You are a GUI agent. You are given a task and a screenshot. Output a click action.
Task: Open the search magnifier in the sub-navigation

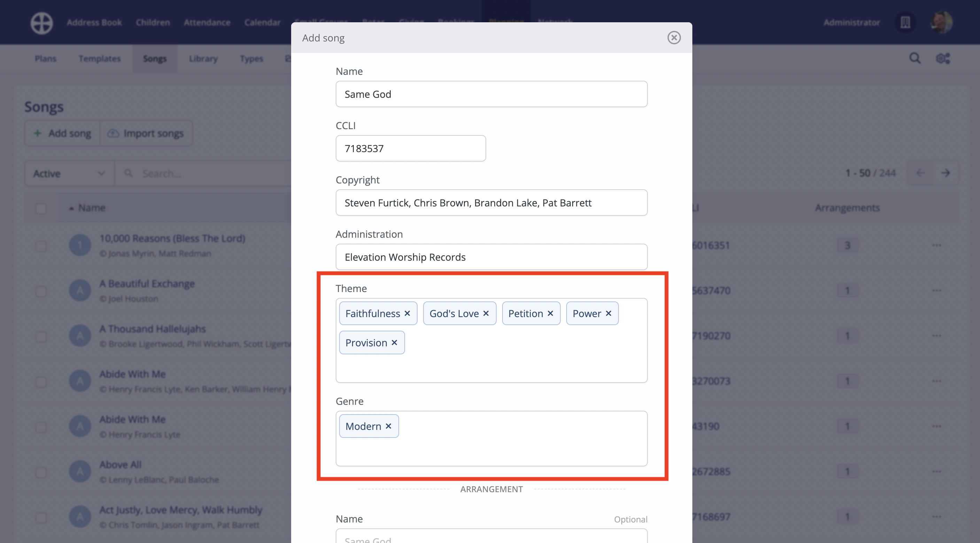(915, 58)
